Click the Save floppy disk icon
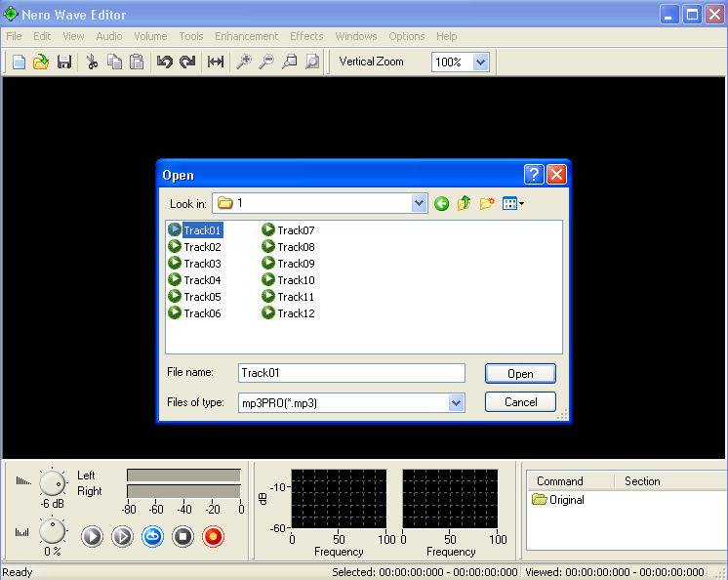 tap(64, 62)
